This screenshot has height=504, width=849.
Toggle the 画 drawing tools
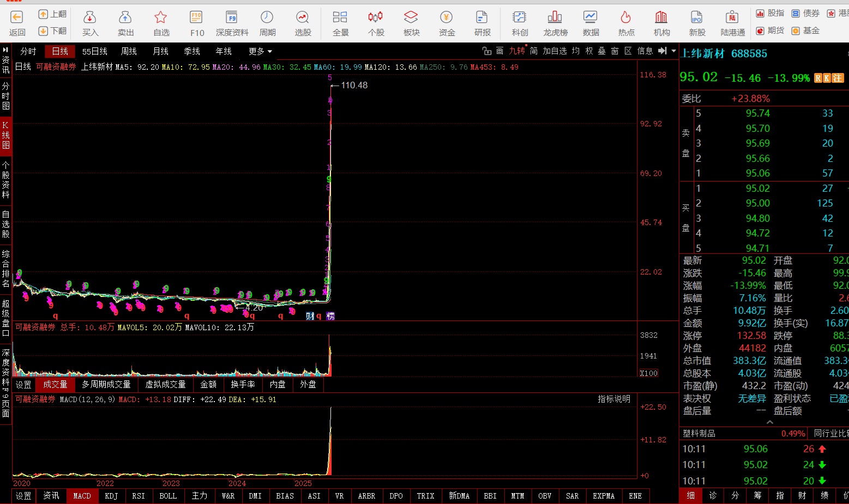point(499,51)
